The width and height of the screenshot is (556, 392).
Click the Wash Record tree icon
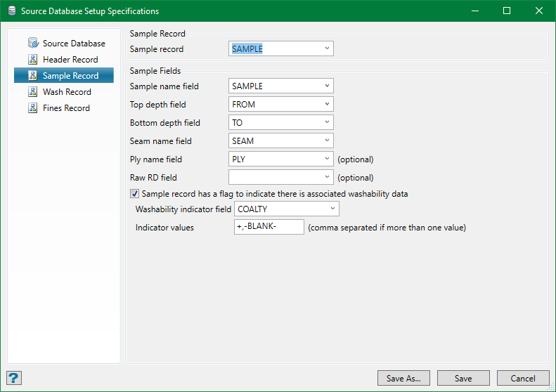click(33, 92)
